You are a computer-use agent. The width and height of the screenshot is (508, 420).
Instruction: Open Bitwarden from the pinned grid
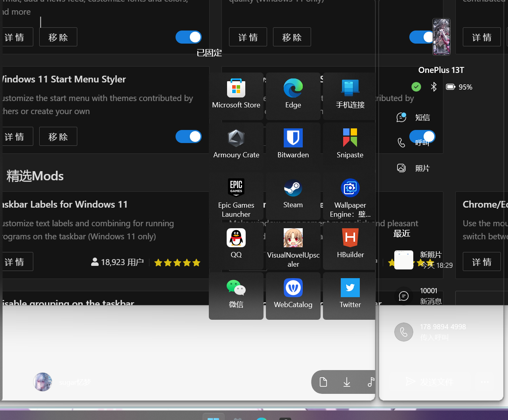pyautogui.click(x=293, y=146)
